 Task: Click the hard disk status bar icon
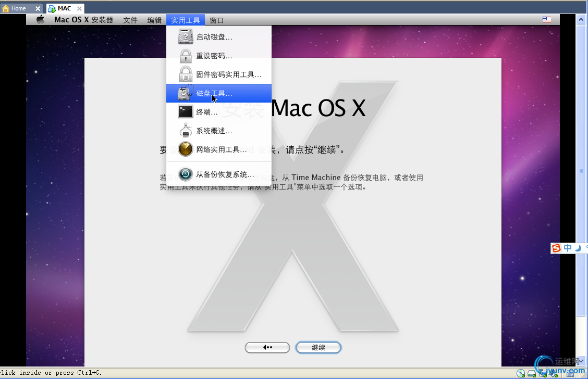pyautogui.click(x=531, y=373)
